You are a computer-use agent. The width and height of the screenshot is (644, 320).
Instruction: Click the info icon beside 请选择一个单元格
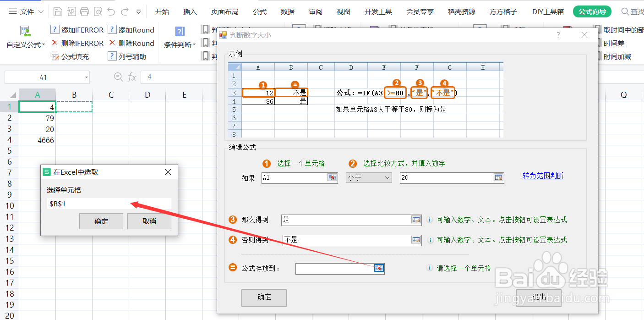point(430,268)
